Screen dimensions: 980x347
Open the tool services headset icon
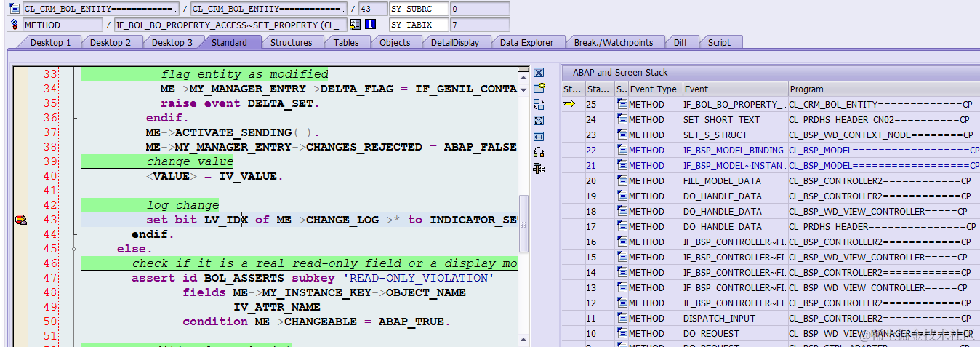(539, 152)
